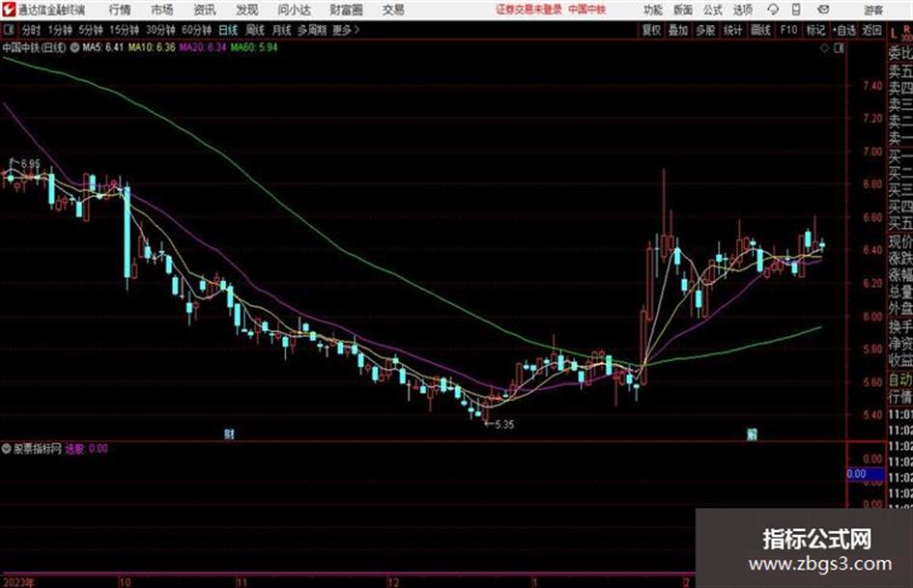Screen dimensions: 913x588
Task: Open the 财富圈 menu
Action: click(x=346, y=10)
